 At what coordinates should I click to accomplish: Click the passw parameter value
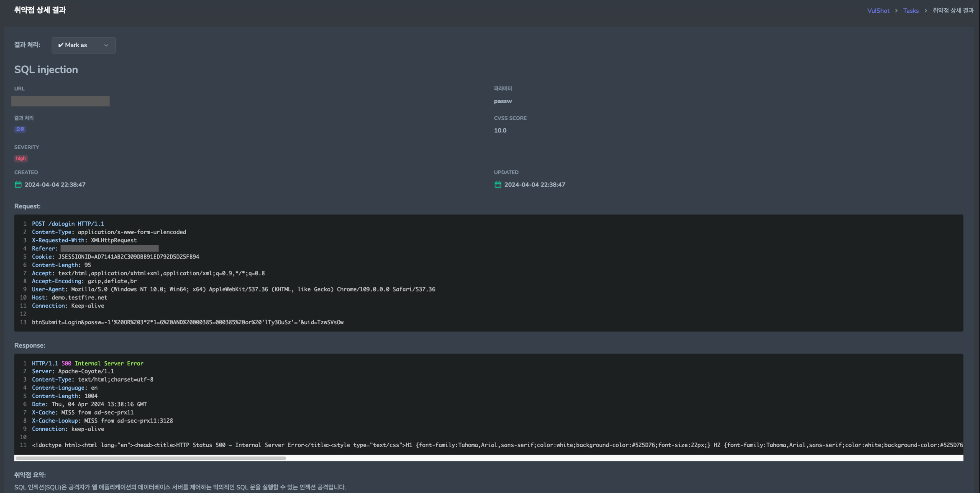(502, 101)
